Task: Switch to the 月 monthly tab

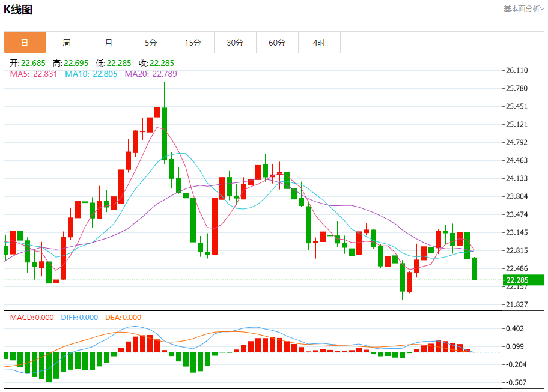Action: click(109, 43)
